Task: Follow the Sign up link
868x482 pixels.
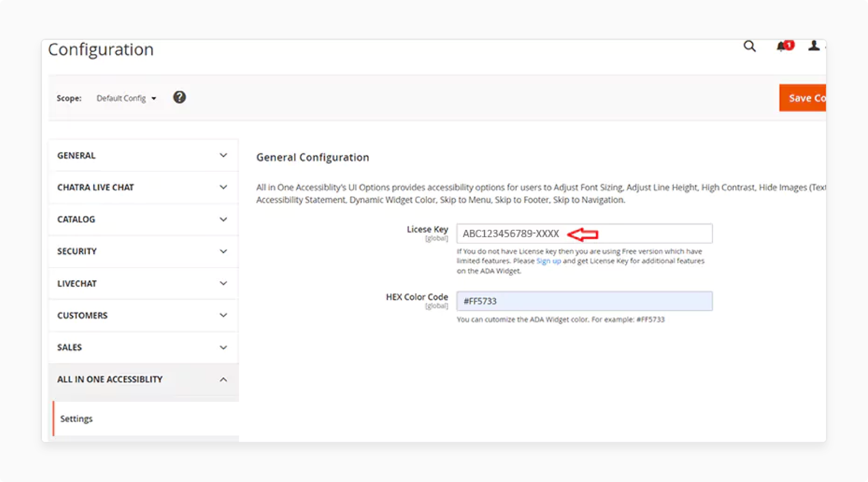Action: [x=548, y=261]
